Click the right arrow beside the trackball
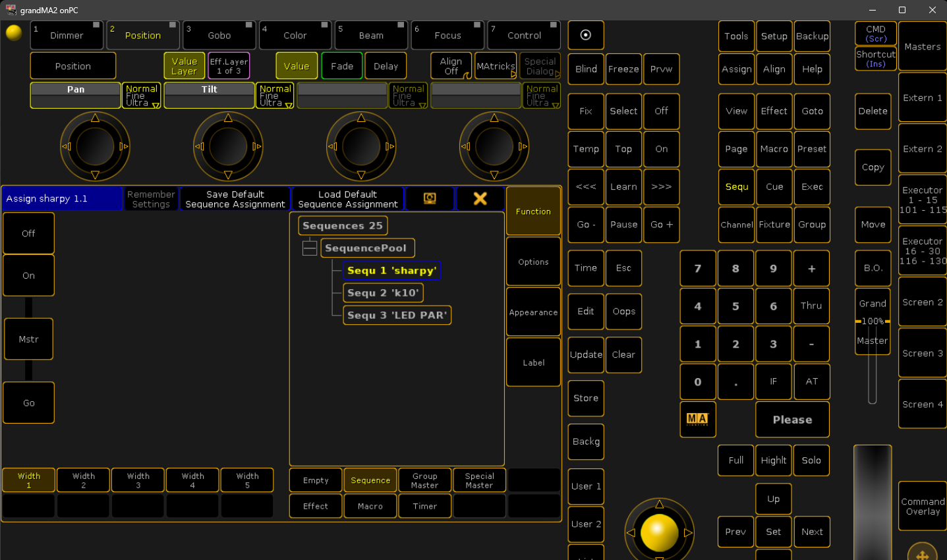The image size is (947, 560). pos(688,532)
